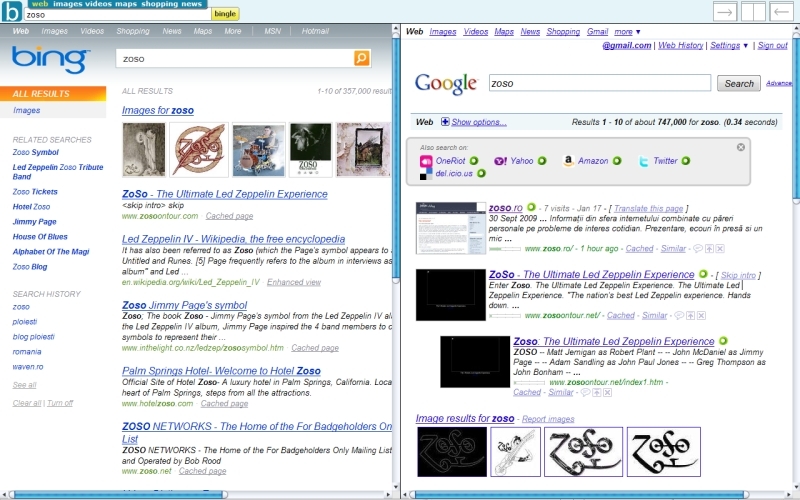Screen dimensions: 800x500
Task: Click the Google Search button
Action: click(x=739, y=84)
